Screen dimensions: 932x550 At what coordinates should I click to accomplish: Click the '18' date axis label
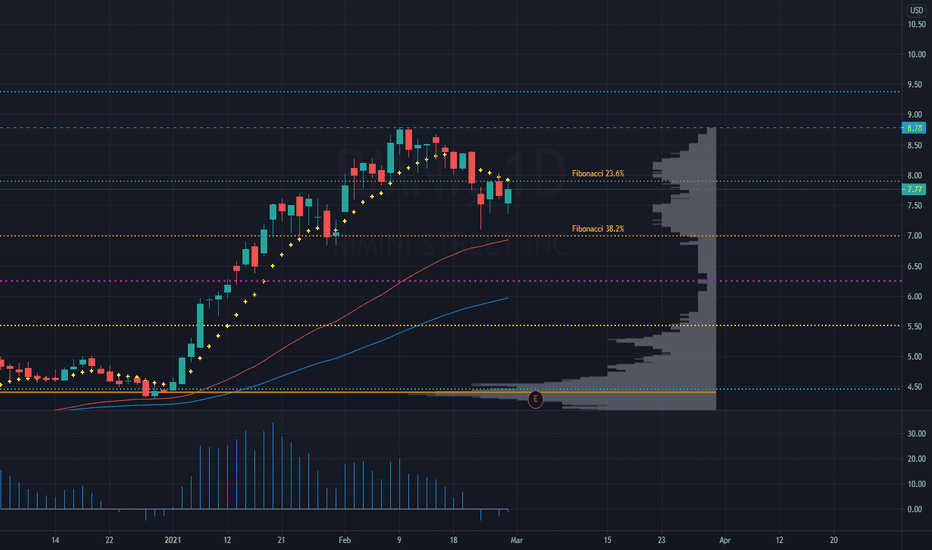pyautogui.click(x=454, y=540)
